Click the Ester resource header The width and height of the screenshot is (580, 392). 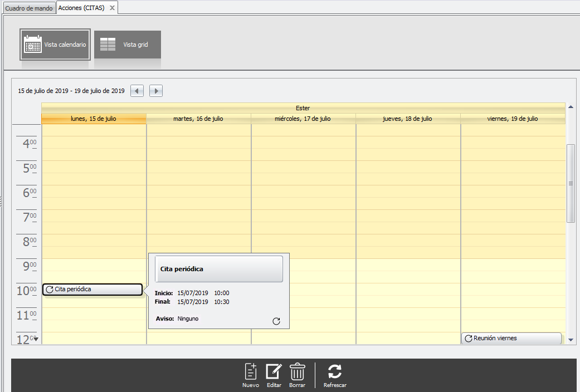[303, 108]
